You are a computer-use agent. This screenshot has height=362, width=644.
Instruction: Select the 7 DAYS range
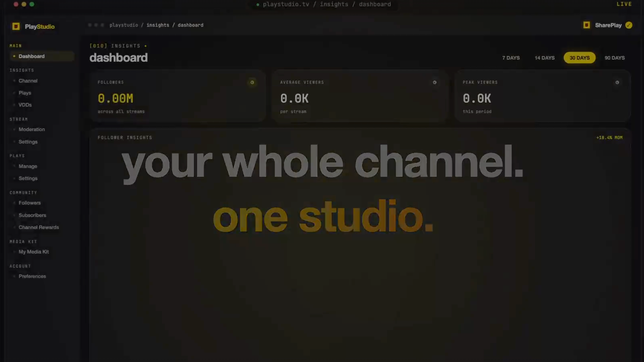(x=511, y=58)
